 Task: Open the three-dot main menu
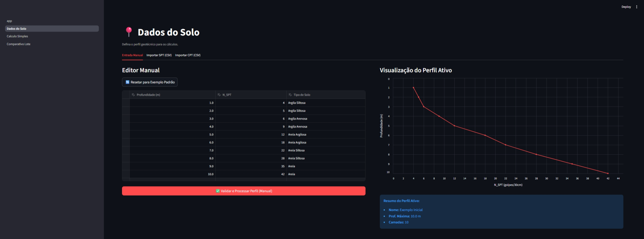637,7
